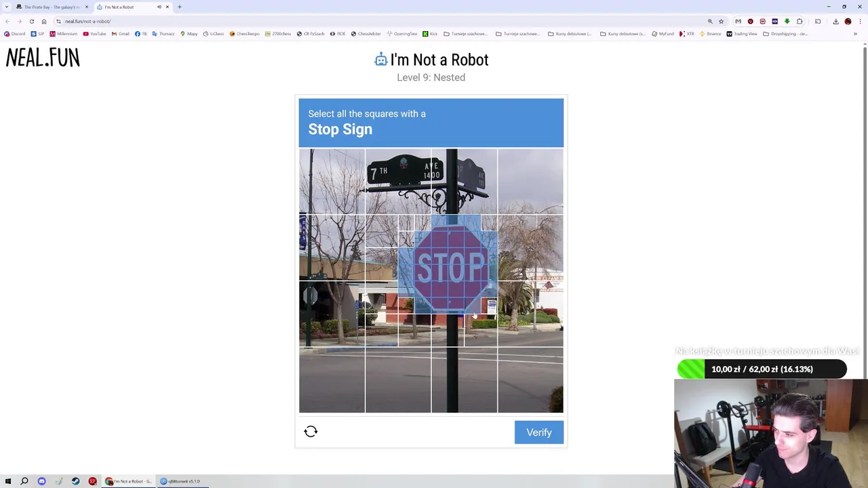
Task: Open Steam from the taskbar
Action: (x=75, y=481)
